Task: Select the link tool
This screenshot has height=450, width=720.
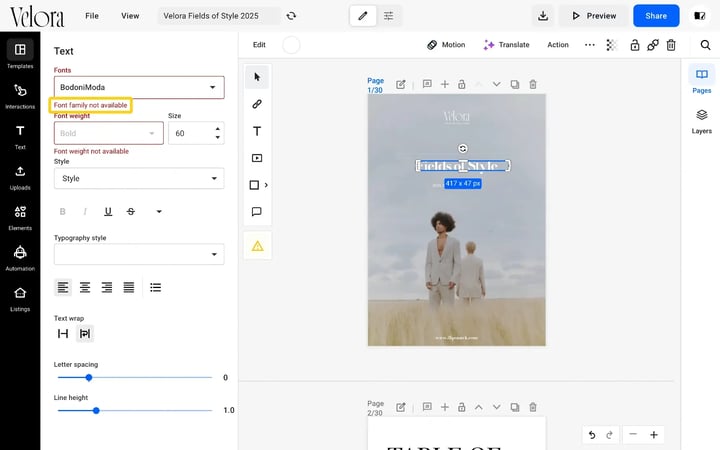Action: coord(257,104)
